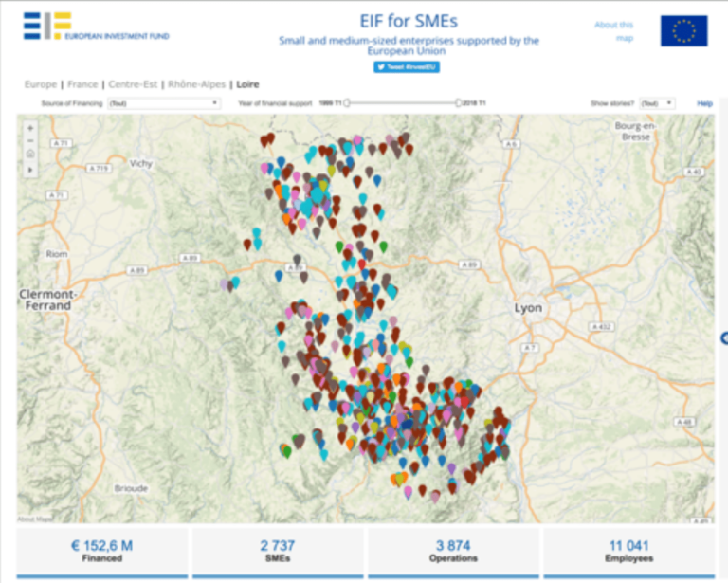Viewport: 728px width, 583px height.
Task: Click the European Investment Fund logo
Action: pyautogui.click(x=97, y=27)
